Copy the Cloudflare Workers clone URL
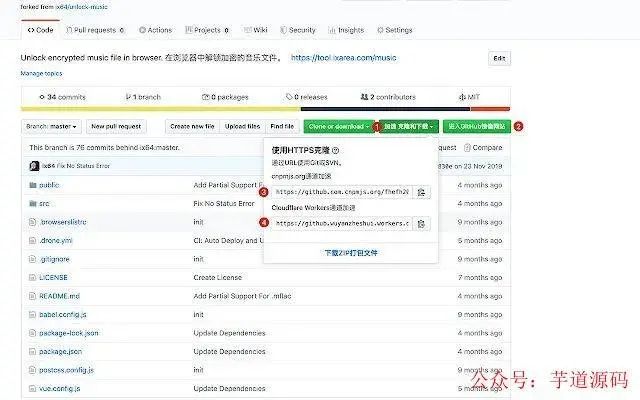 pos(421,224)
